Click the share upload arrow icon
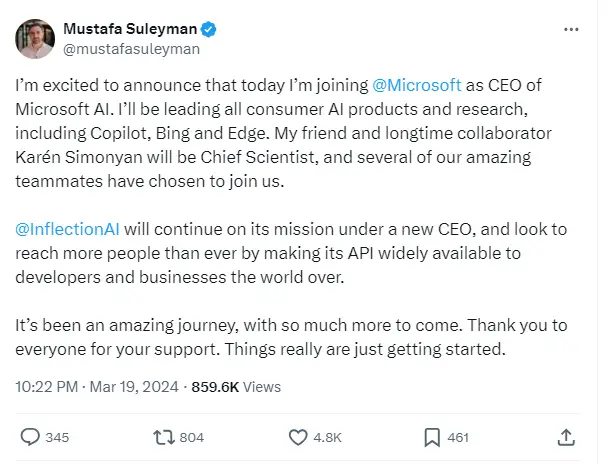The width and height of the screenshot is (612, 464). (x=565, y=437)
